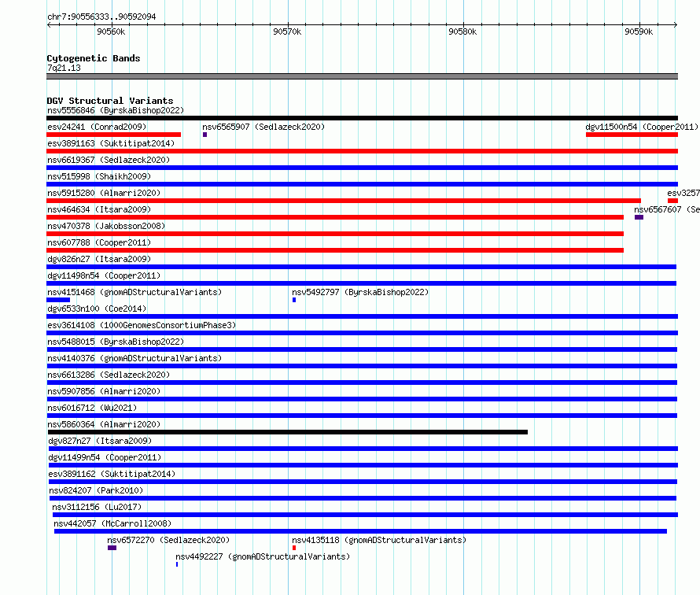Select the black nsv5556846 variant bar
The width and height of the screenshot is (700, 595).
click(x=362, y=118)
